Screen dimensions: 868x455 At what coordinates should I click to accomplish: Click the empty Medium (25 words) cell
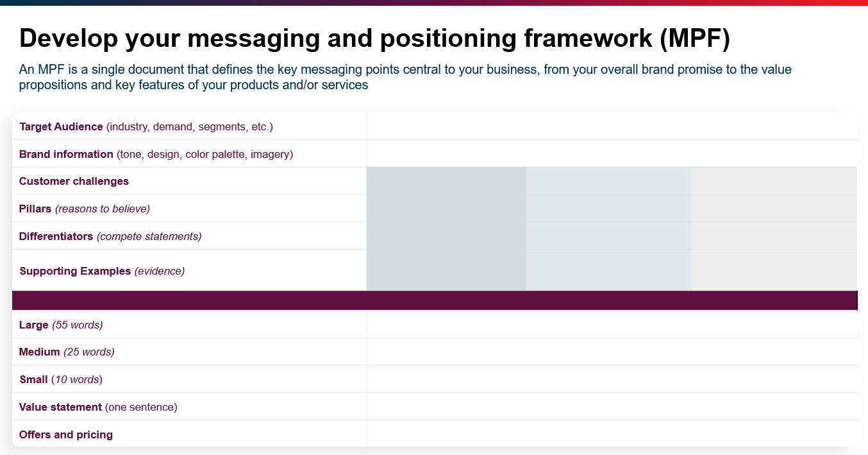point(612,352)
